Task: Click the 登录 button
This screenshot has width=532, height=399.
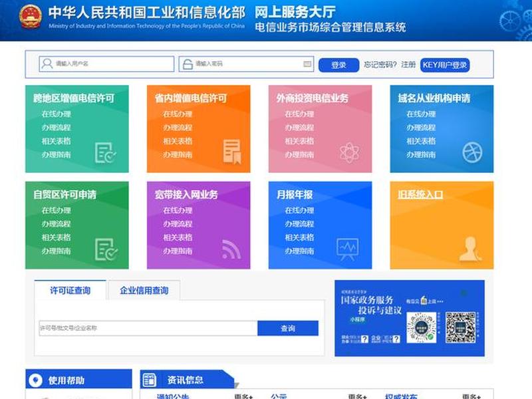Action: 338,65
